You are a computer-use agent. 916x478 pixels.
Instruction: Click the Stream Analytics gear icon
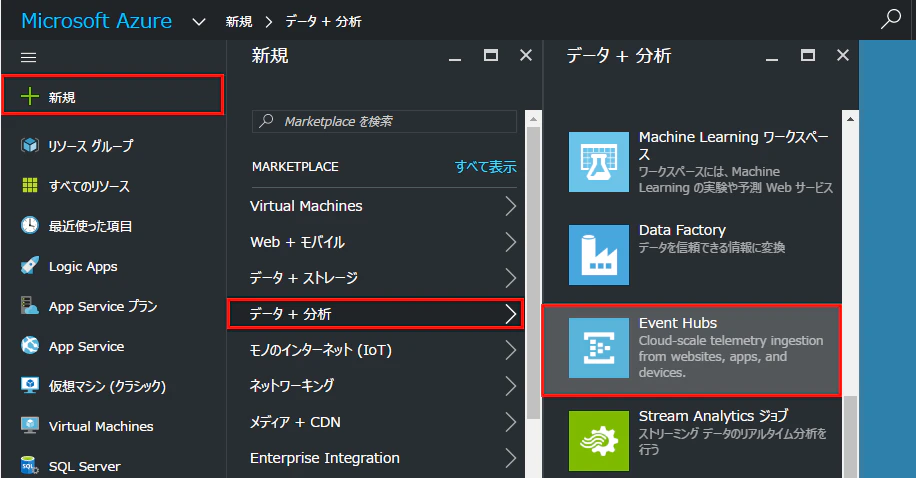point(599,441)
